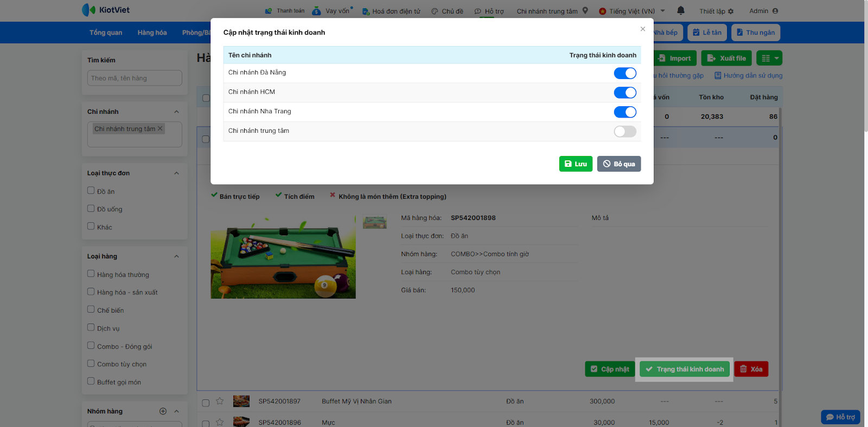Collapse the Loại hàng panel
868x427 pixels.
[x=176, y=256]
